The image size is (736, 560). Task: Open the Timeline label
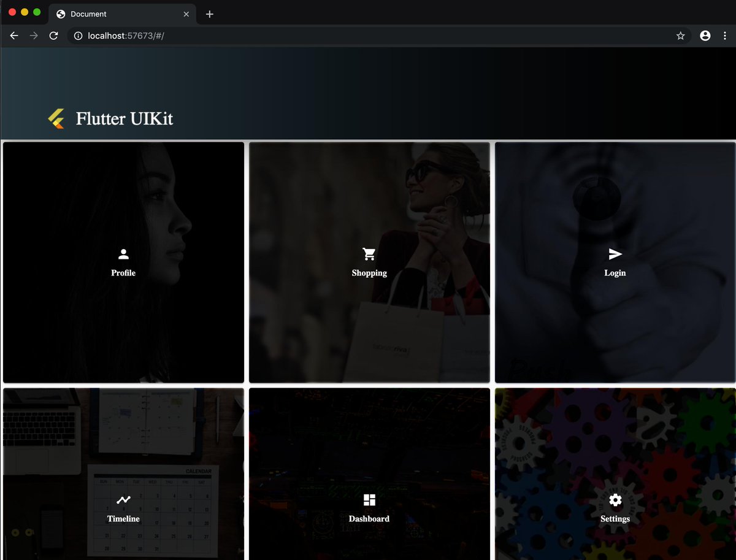coord(123,519)
